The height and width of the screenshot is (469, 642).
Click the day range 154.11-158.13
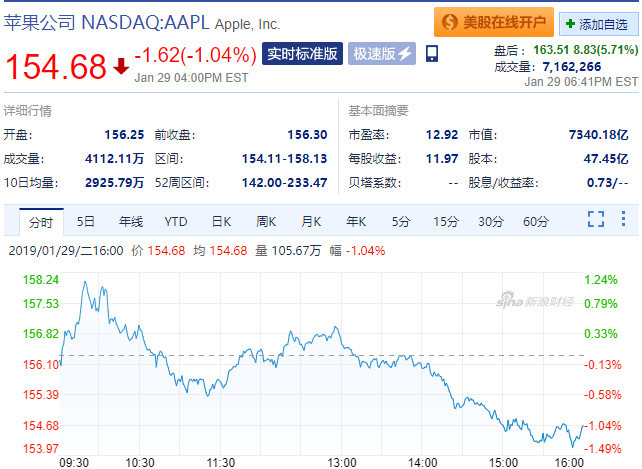click(285, 159)
